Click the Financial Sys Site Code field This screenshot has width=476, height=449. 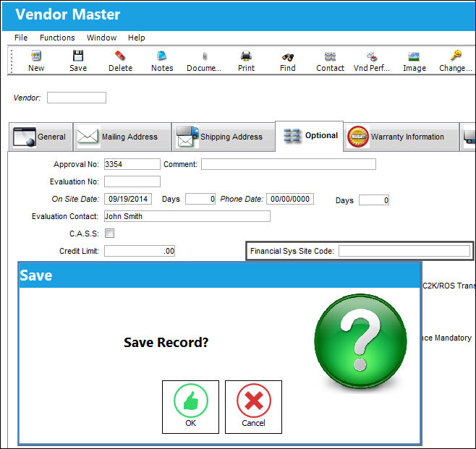(404, 251)
